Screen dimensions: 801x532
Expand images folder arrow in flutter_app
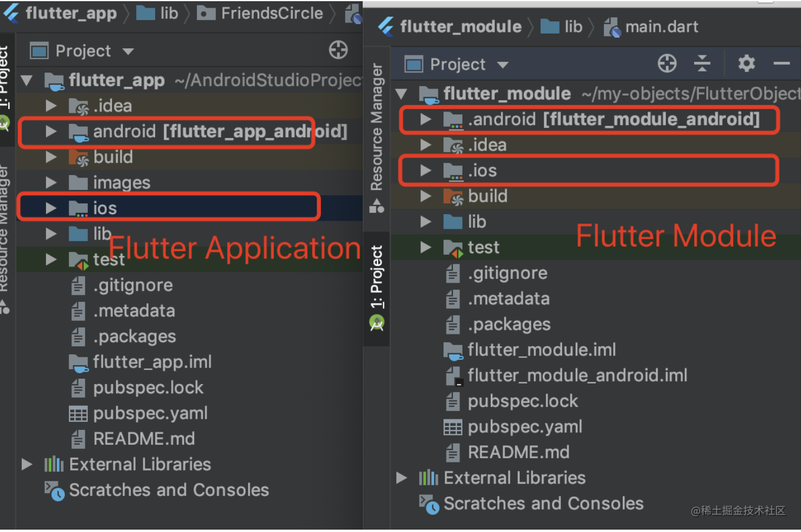click(x=51, y=183)
